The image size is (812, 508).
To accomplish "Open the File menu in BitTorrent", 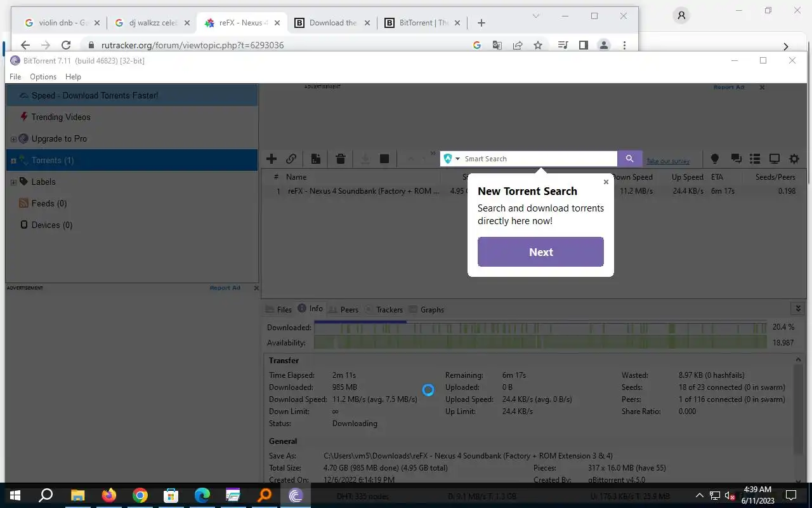I will (15, 76).
